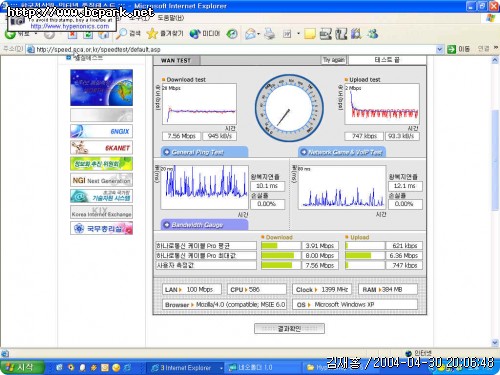Click the page scroll-down arrow

495,343
